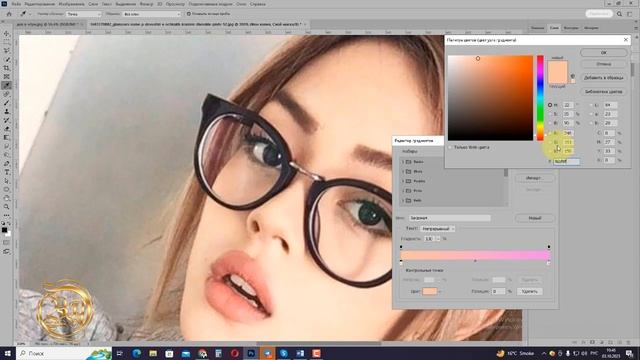Select the Pen tool

point(7,164)
